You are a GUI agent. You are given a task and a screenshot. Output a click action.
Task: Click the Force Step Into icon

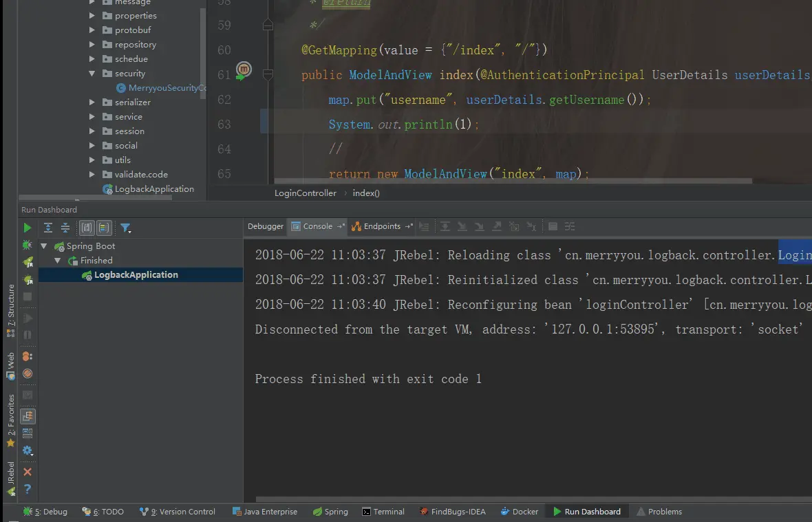[480, 226]
